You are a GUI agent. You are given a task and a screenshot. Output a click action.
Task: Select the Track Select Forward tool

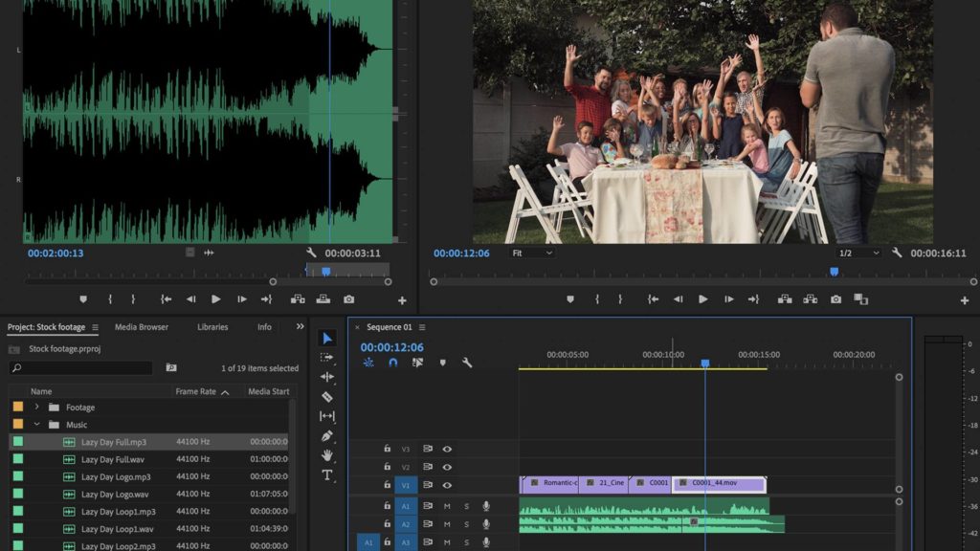click(x=327, y=358)
